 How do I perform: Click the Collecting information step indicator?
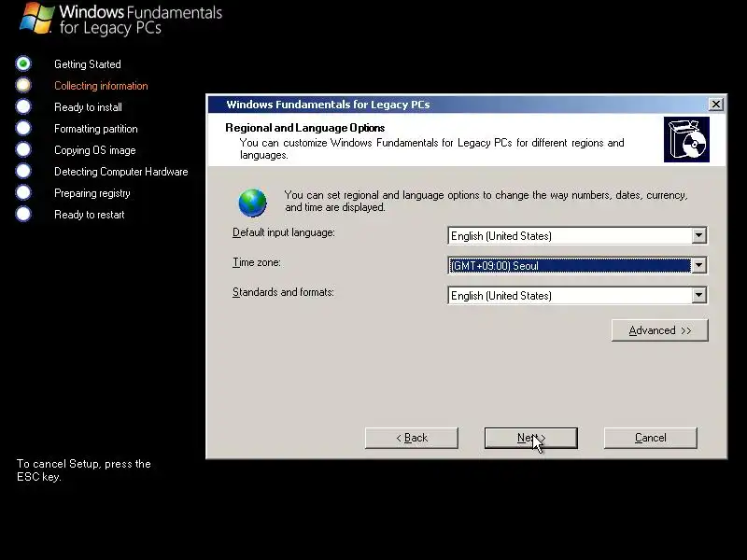coord(23,85)
